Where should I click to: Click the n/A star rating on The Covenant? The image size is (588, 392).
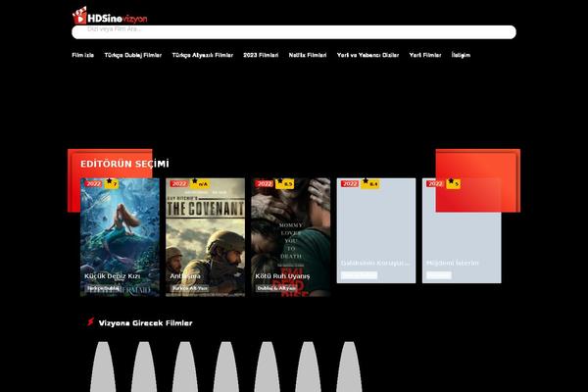coord(200,183)
